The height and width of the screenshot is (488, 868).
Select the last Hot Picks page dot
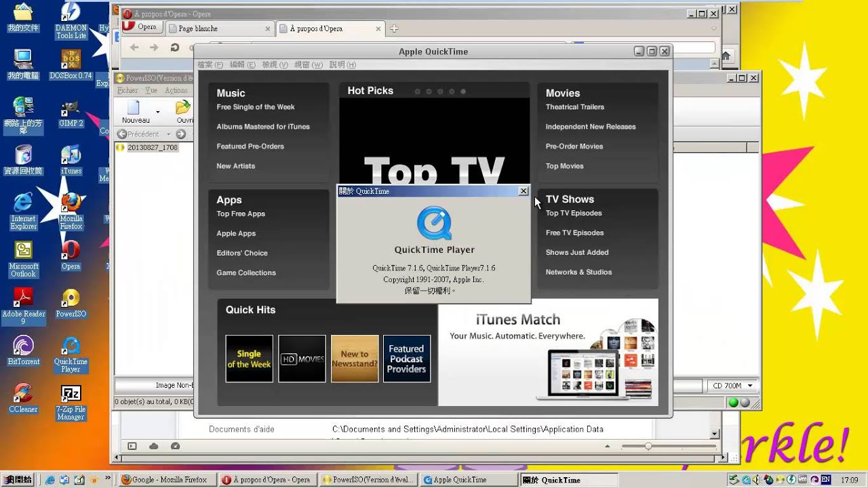(x=463, y=91)
